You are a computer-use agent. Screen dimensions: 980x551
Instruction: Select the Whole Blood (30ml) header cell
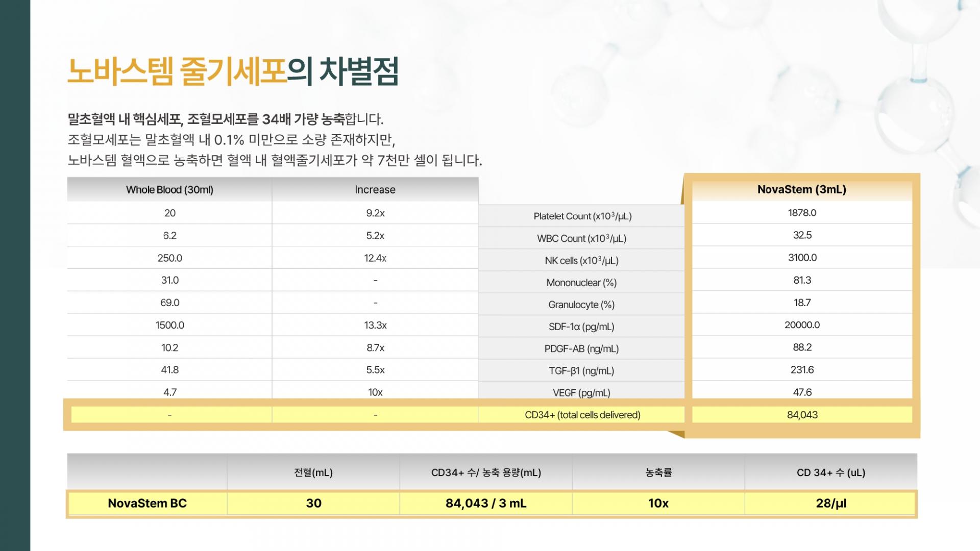(x=169, y=190)
